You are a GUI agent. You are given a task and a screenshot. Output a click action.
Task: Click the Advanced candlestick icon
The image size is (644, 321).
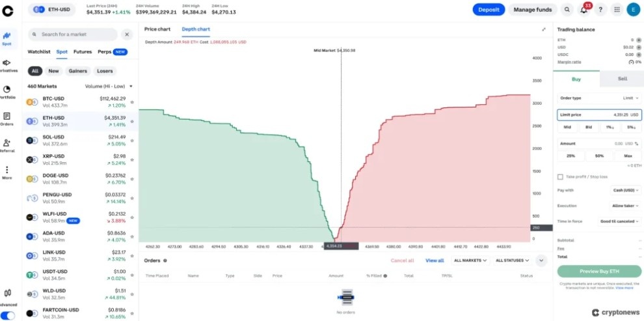point(7,293)
